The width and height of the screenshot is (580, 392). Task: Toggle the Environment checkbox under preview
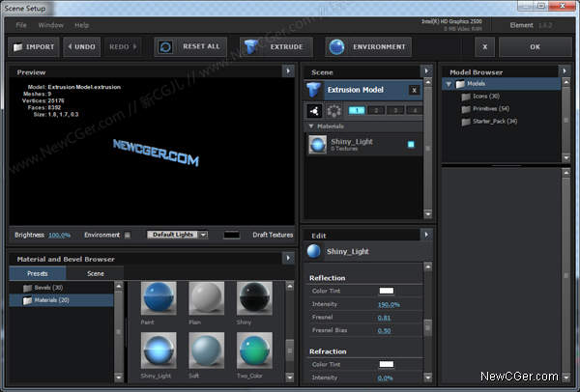tap(128, 235)
